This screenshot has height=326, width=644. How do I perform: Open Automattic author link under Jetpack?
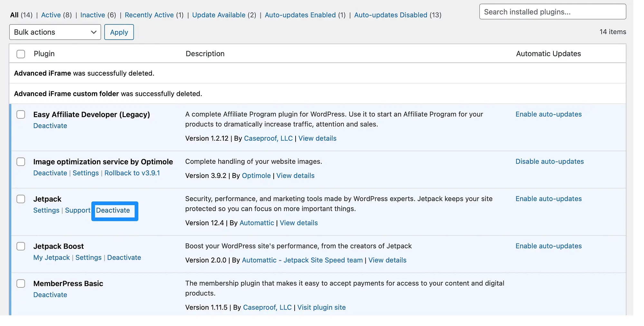(x=257, y=223)
